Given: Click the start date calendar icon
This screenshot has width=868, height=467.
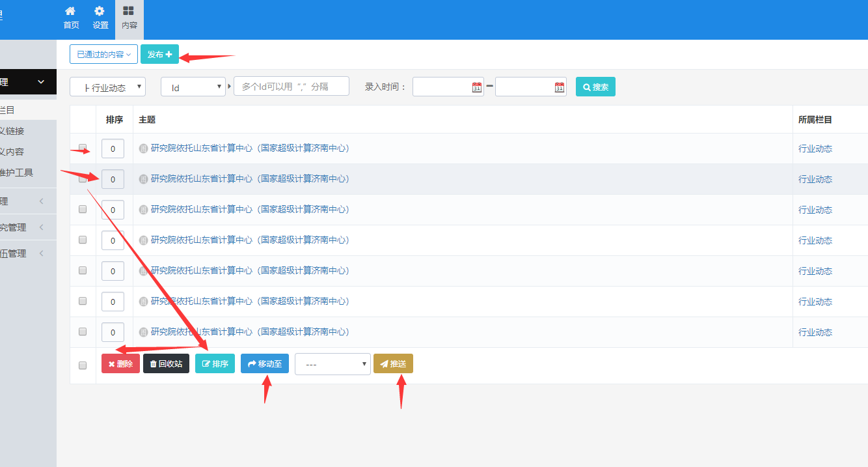Looking at the screenshot, I should 477,87.
